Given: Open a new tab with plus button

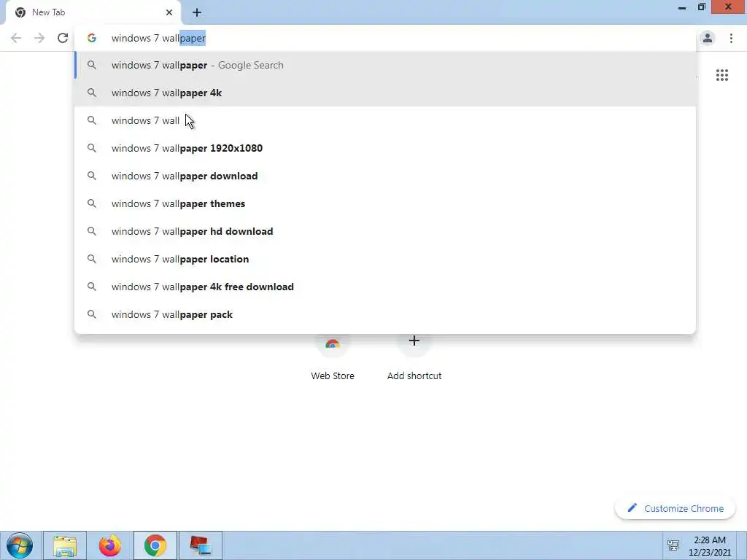Looking at the screenshot, I should pyautogui.click(x=197, y=12).
